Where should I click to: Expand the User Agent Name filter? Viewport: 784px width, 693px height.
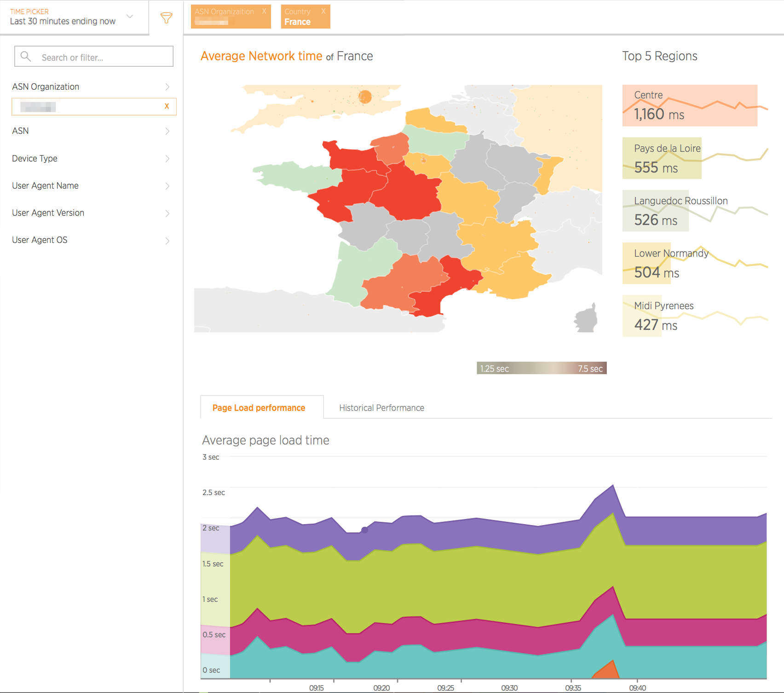tap(167, 186)
